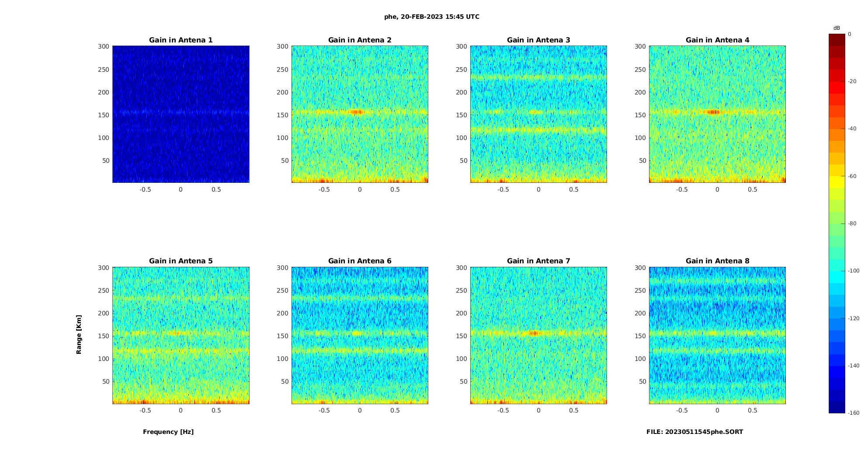868x465 pixels.
Task: Select the Gain in Antena 5 plot
Action: [x=181, y=335]
